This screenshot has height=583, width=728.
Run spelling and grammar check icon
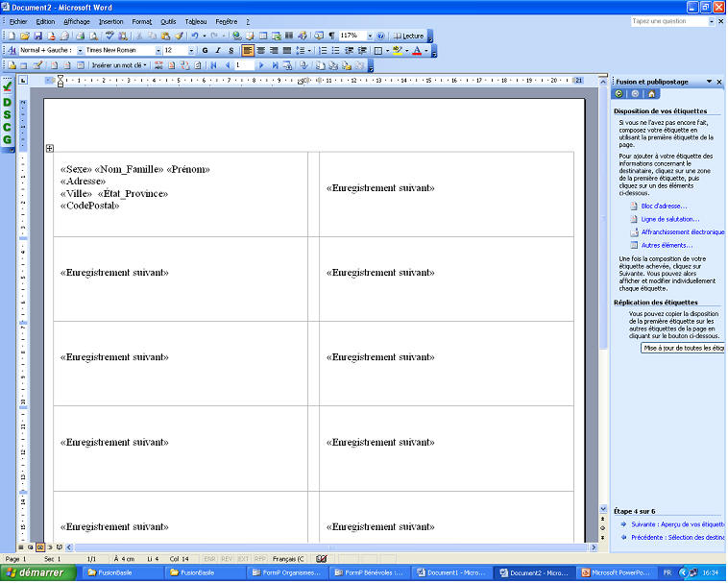109,36
